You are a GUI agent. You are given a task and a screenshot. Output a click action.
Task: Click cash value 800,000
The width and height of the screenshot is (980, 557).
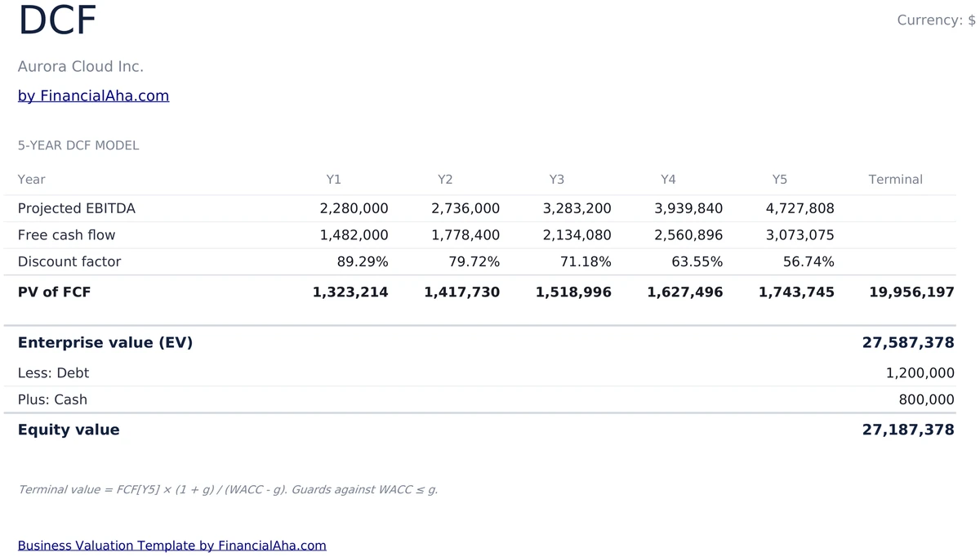tap(926, 400)
